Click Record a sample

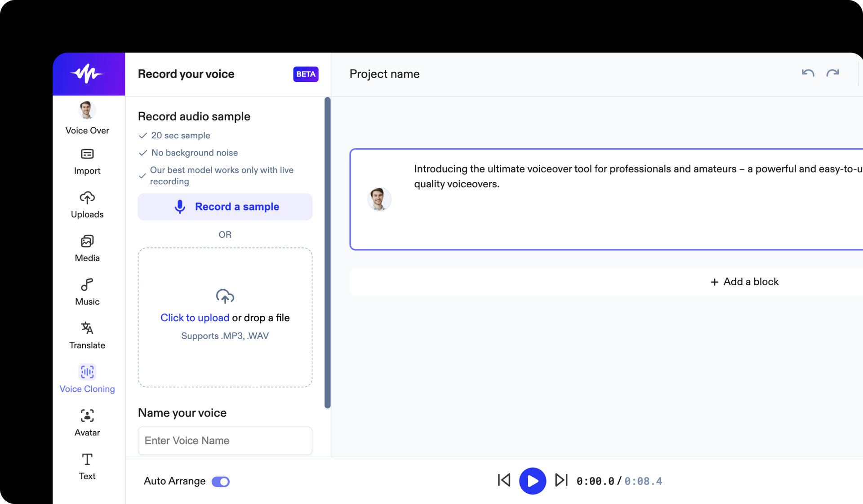[225, 207]
